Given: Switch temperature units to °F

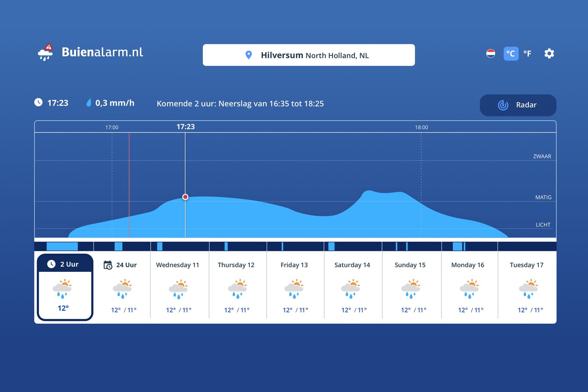Looking at the screenshot, I should 527,53.
